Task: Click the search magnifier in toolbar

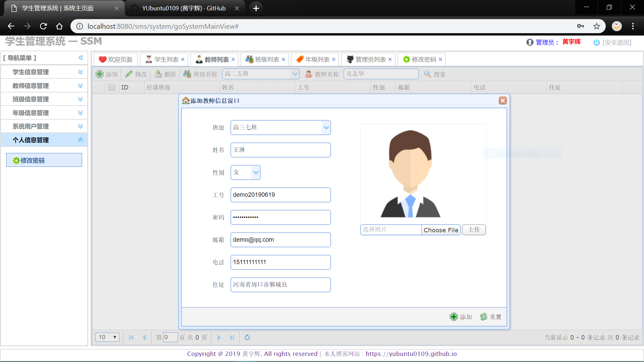Action: 427,74
